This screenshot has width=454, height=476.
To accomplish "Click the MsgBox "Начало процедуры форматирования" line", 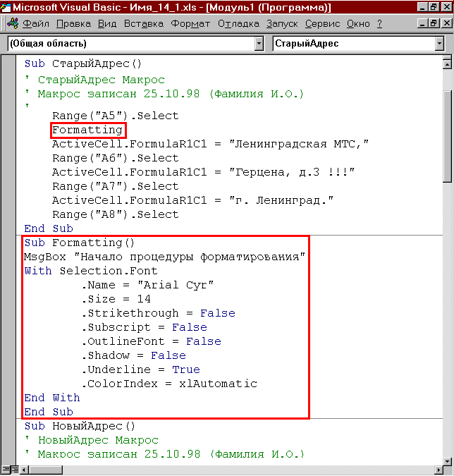I will pos(164,257).
